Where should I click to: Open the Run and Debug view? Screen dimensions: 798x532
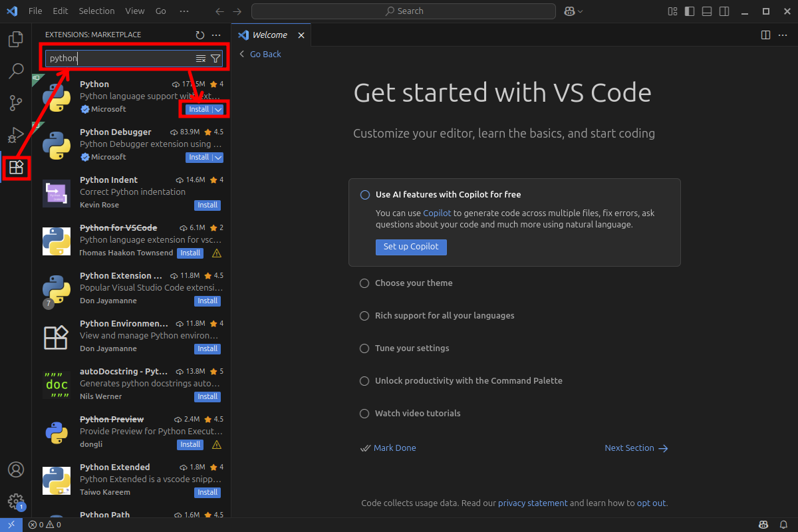pos(16,135)
